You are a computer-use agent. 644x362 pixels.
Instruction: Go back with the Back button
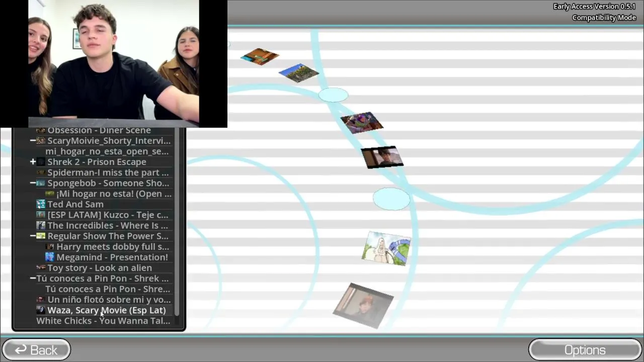tap(36, 350)
